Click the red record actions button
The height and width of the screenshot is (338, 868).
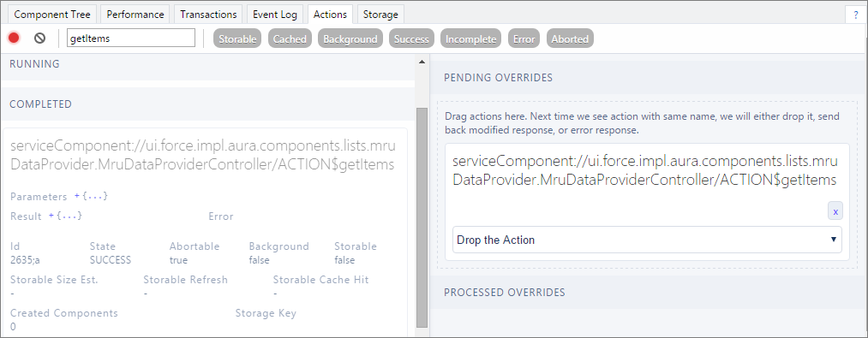point(14,39)
